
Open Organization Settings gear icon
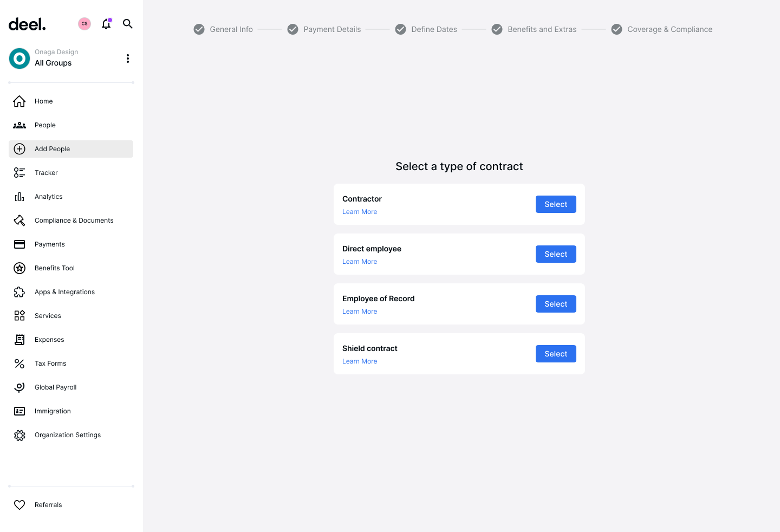pyautogui.click(x=19, y=435)
